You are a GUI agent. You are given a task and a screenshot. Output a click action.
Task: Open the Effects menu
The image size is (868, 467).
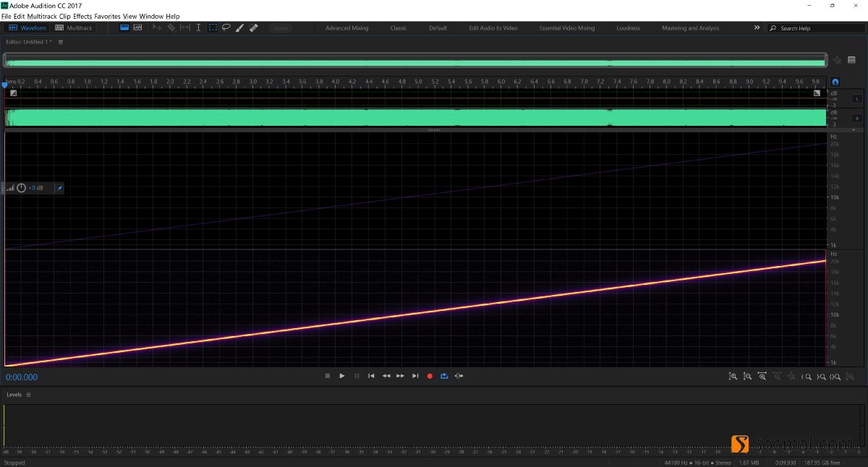(82, 16)
